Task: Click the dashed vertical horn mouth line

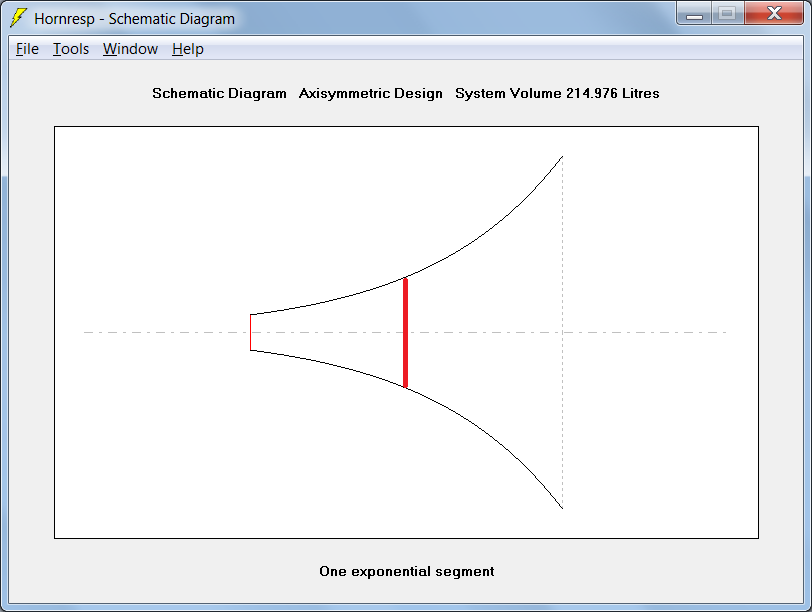Action: click(562, 332)
